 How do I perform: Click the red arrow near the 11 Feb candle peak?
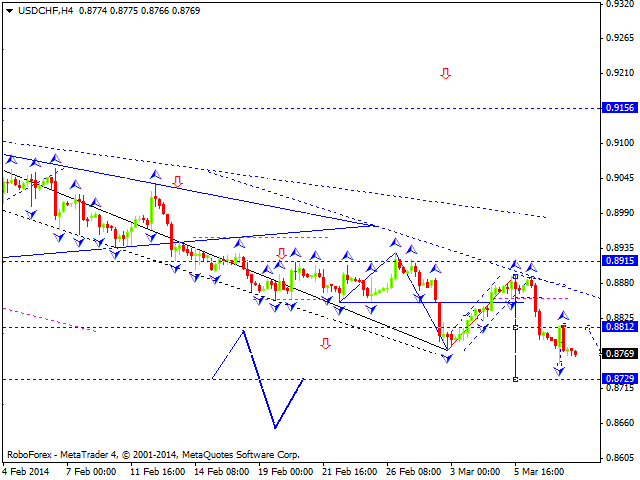(177, 182)
